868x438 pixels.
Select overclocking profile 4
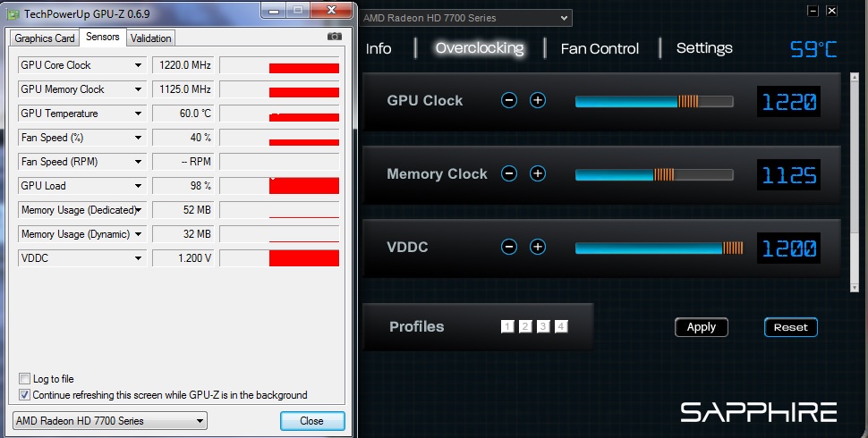coord(561,326)
